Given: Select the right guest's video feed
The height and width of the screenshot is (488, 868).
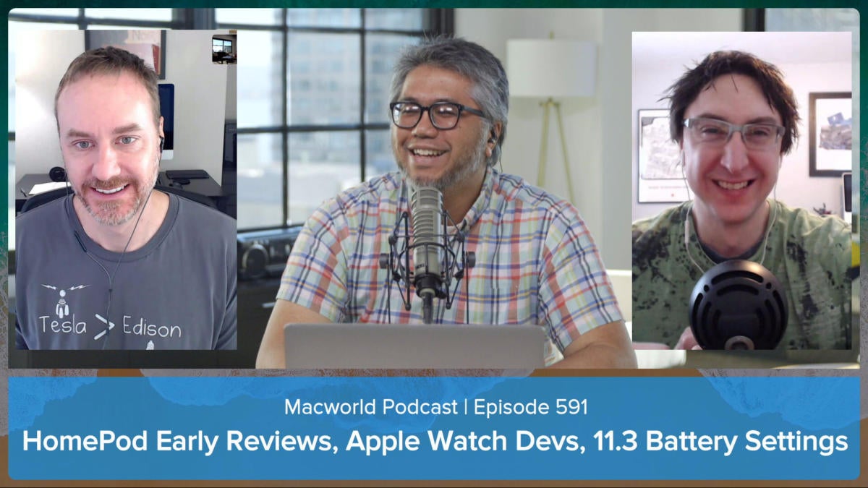Looking at the screenshot, I should [741, 191].
